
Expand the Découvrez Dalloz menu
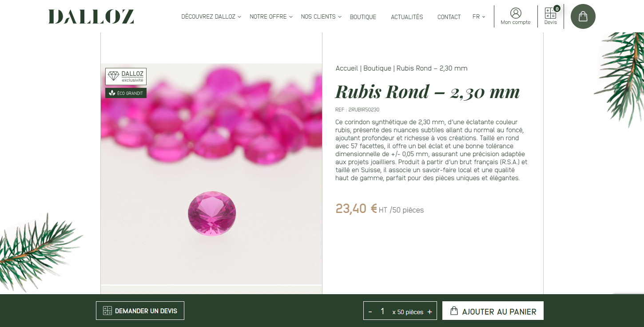tap(211, 16)
